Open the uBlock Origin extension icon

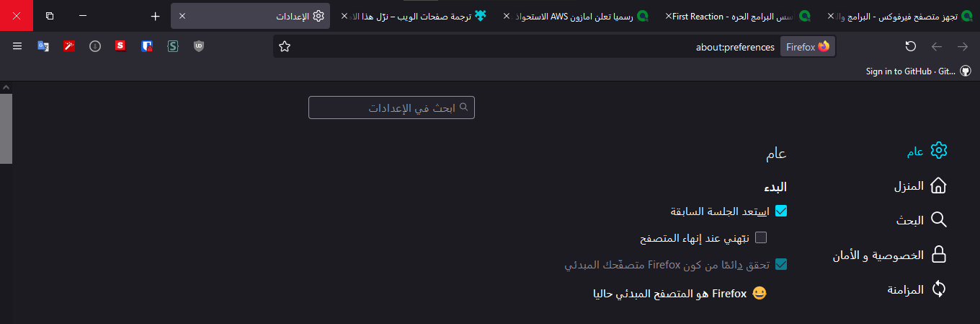tap(199, 46)
